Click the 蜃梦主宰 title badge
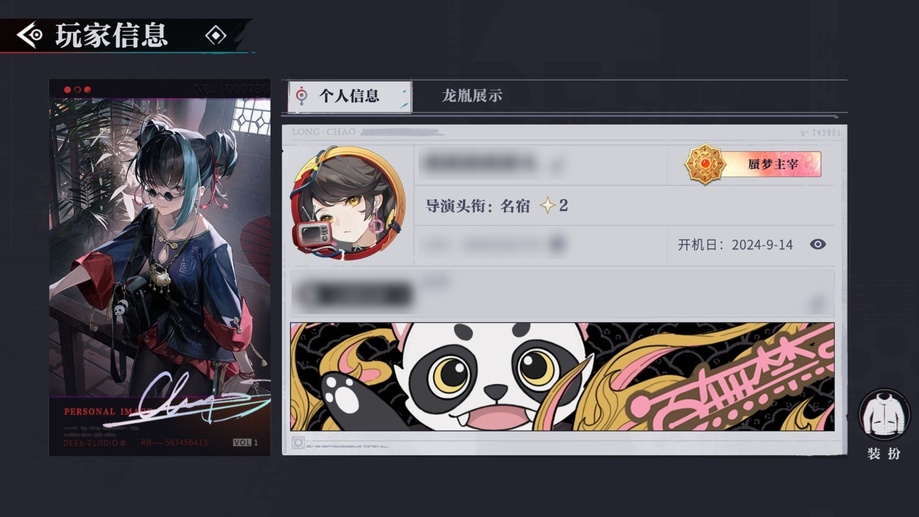Viewport: 919px width, 517px height. tap(753, 164)
